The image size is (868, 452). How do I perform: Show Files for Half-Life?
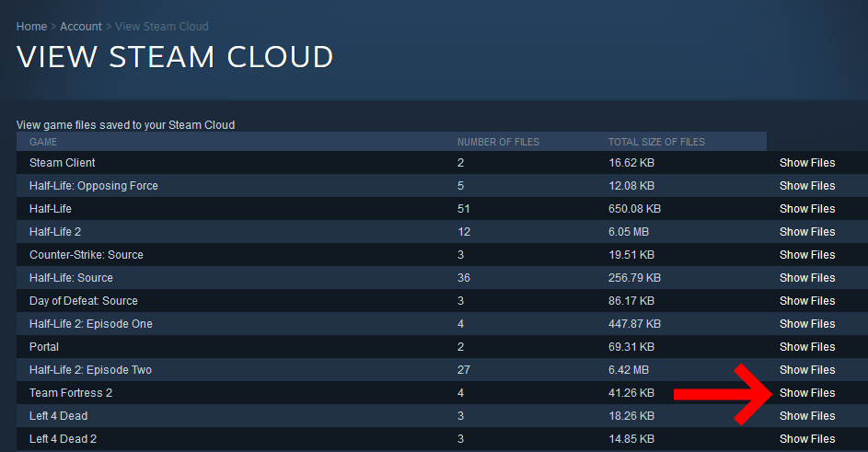coord(807,209)
